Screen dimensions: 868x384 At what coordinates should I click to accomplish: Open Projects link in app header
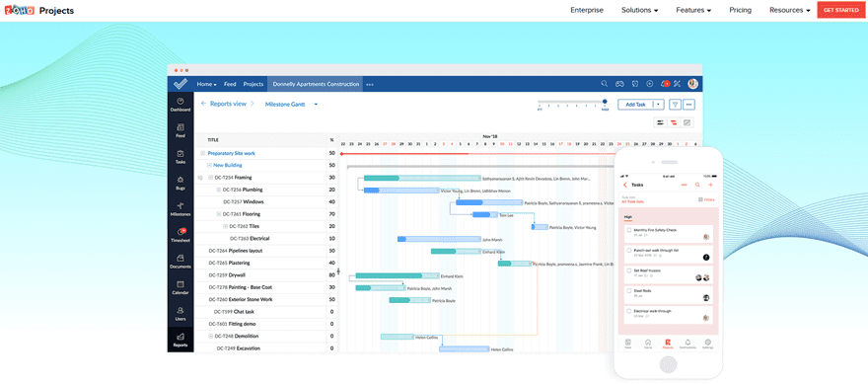pos(253,84)
